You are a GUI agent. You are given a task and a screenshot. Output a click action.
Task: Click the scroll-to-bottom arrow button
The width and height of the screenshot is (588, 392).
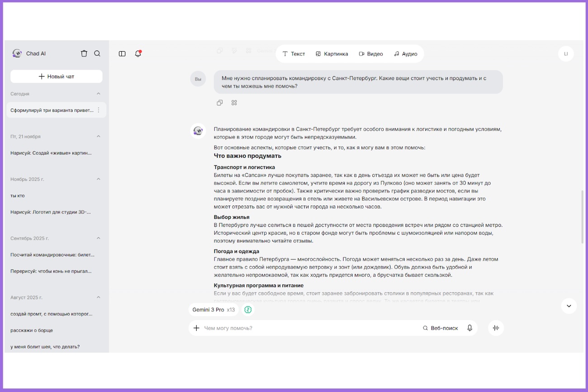pyautogui.click(x=569, y=306)
